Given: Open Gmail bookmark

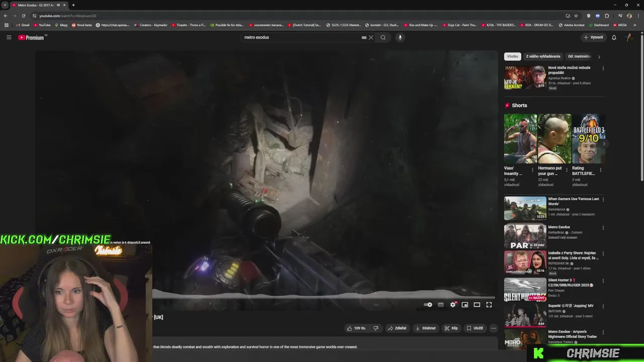Looking at the screenshot, I should (23, 25).
